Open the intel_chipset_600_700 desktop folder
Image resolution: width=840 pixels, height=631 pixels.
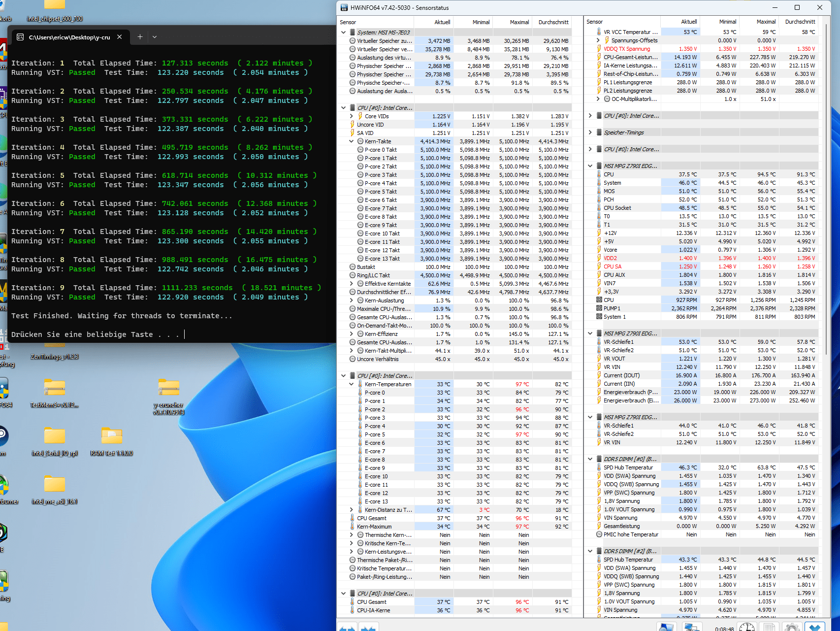coord(55,11)
